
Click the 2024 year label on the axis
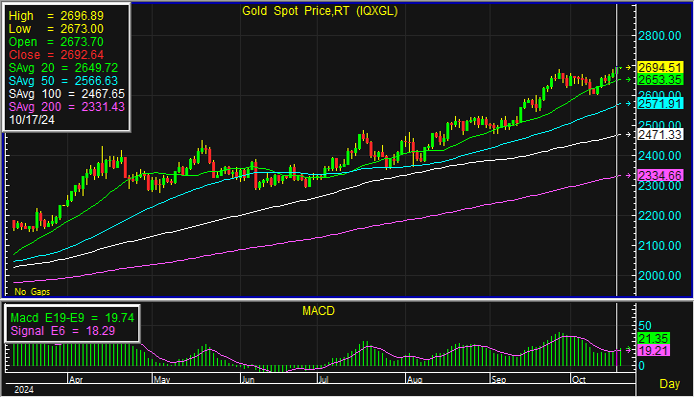coord(24,390)
